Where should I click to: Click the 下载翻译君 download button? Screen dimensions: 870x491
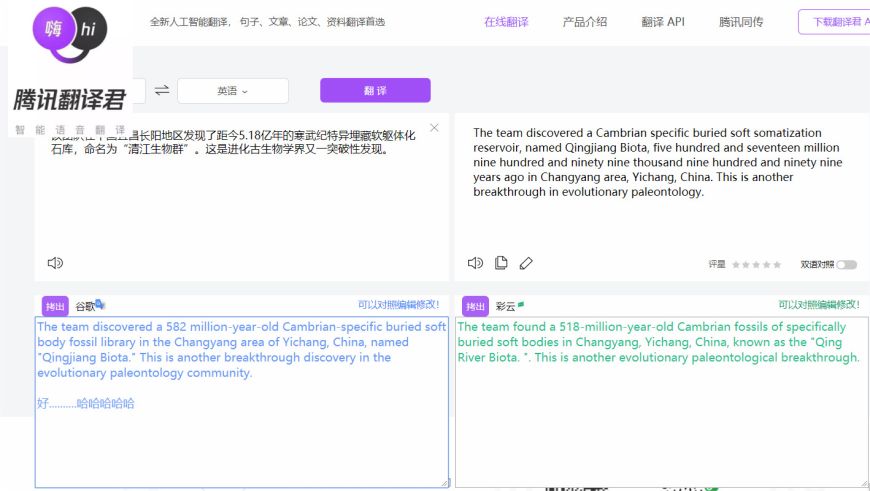[x=834, y=22]
